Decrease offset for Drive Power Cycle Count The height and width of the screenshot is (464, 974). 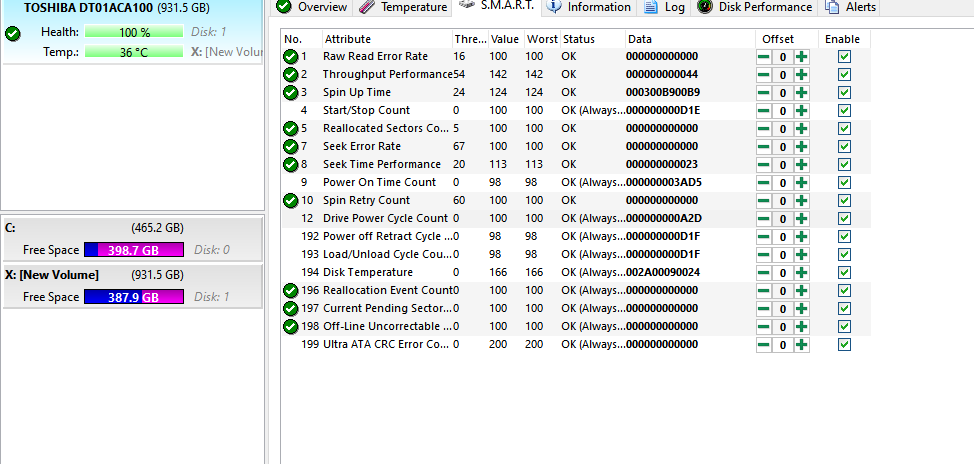763,219
